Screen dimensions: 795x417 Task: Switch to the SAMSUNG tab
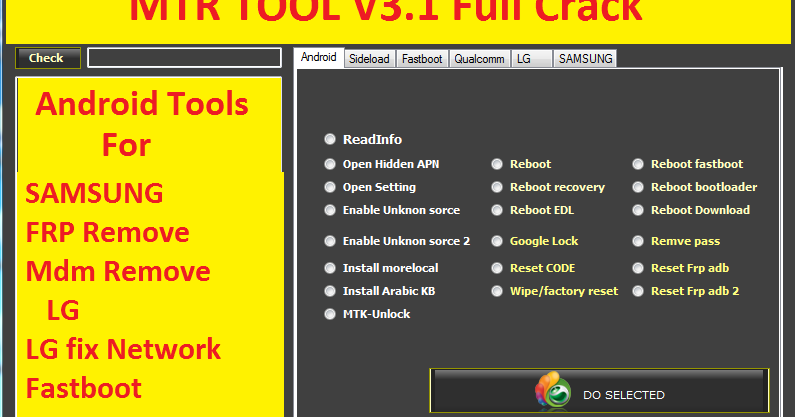585,59
